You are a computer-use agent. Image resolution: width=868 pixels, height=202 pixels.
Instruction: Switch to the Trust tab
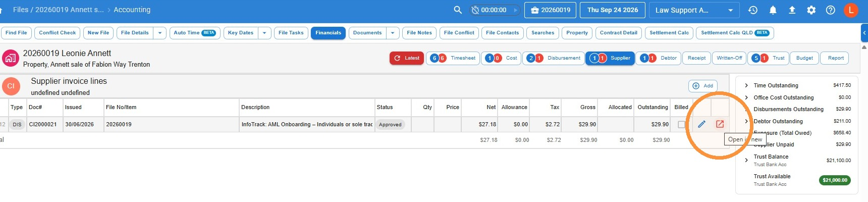(x=768, y=58)
